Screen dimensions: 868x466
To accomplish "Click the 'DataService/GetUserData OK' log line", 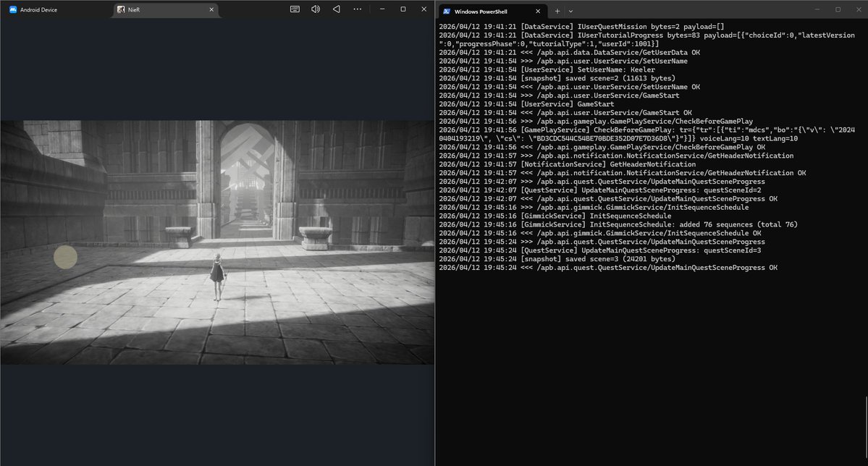I will click(x=570, y=53).
